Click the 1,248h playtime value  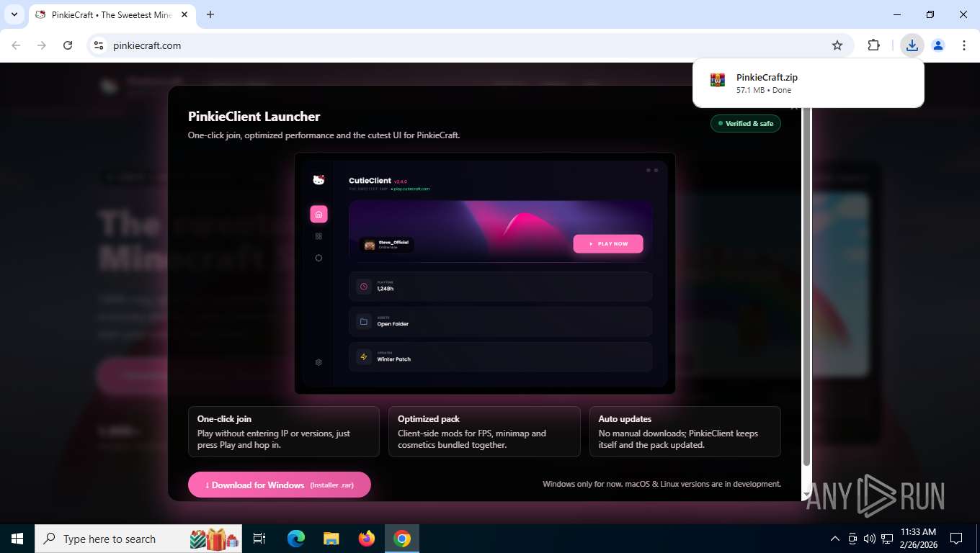(x=385, y=289)
